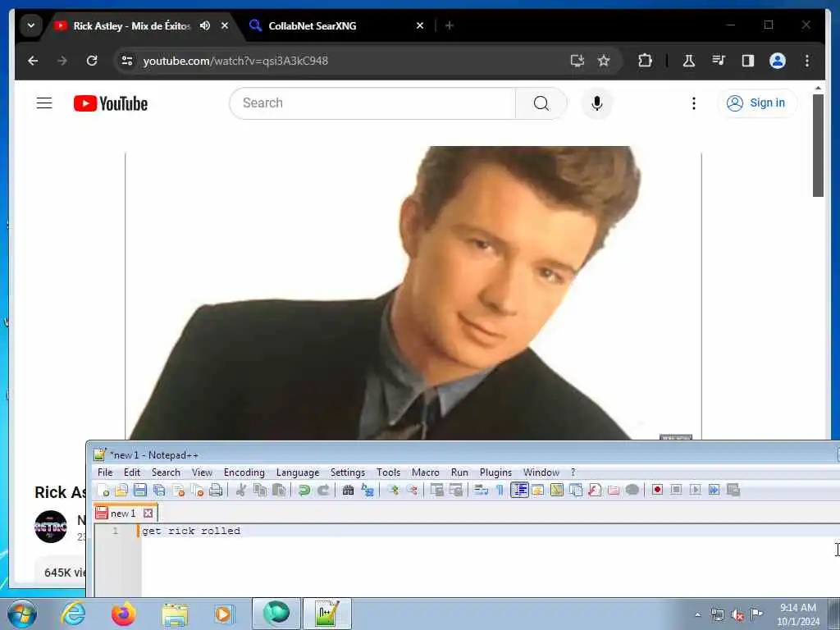Toggle word wrap in Notepad++ toolbar

(x=481, y=490)
